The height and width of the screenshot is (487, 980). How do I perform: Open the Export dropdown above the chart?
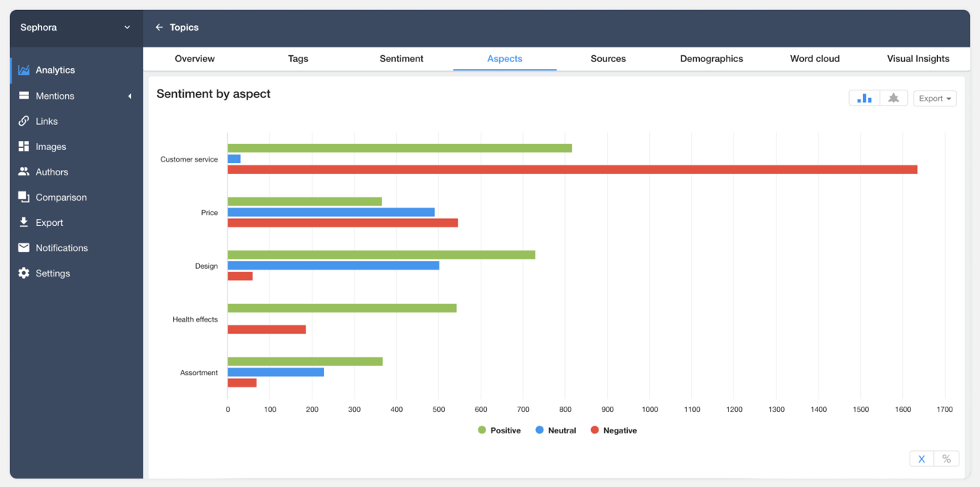[x=935, y=97]
